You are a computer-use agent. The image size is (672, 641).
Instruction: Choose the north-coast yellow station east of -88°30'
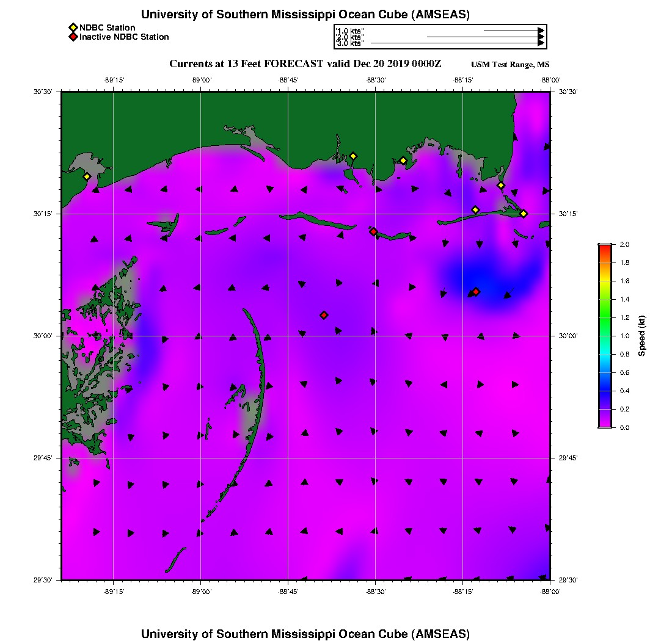click(x=403, y=161)
